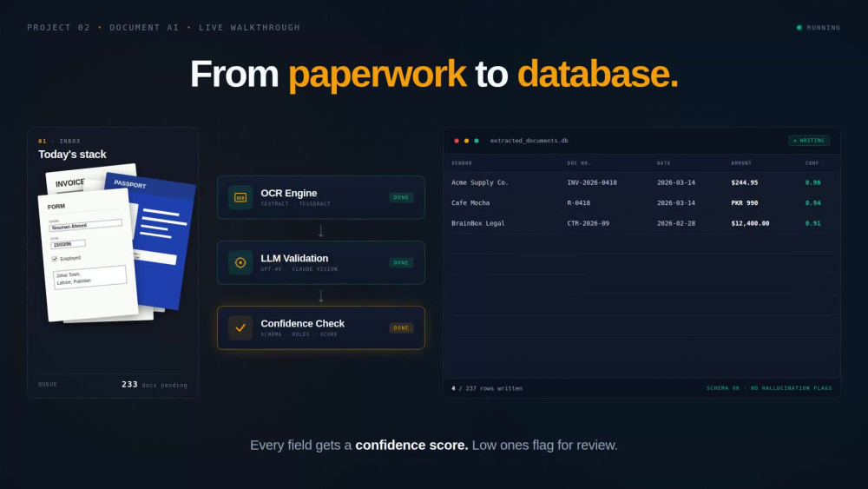Toggle the Employed checkbox on the form
Viewport: 868px width, 489px height.
[54, 259]
